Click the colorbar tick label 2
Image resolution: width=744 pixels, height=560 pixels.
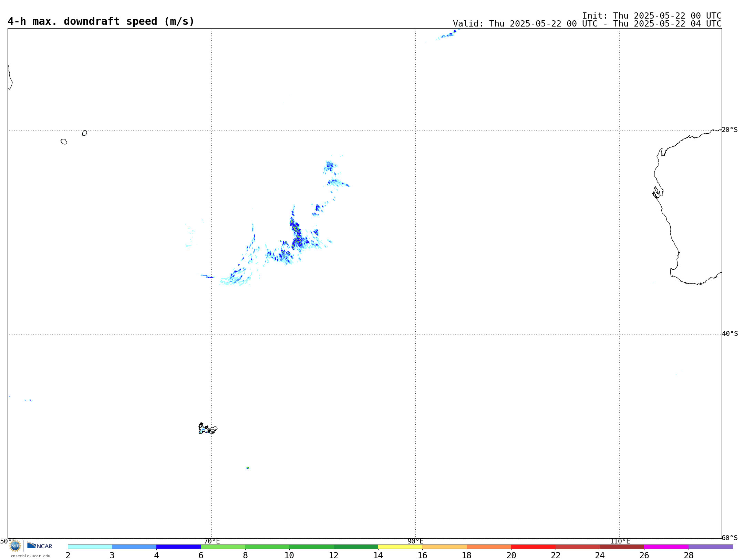68,555
